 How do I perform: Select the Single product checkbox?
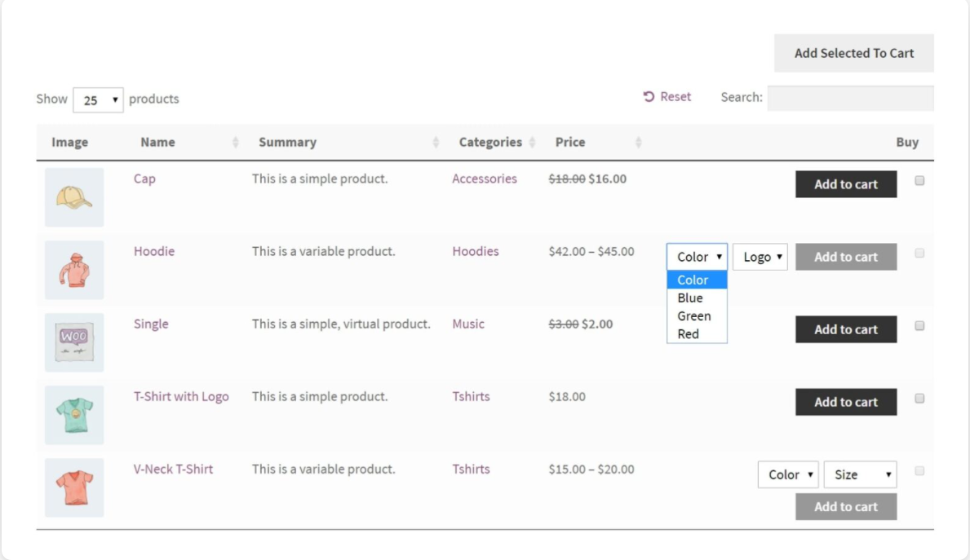[919, 326]
